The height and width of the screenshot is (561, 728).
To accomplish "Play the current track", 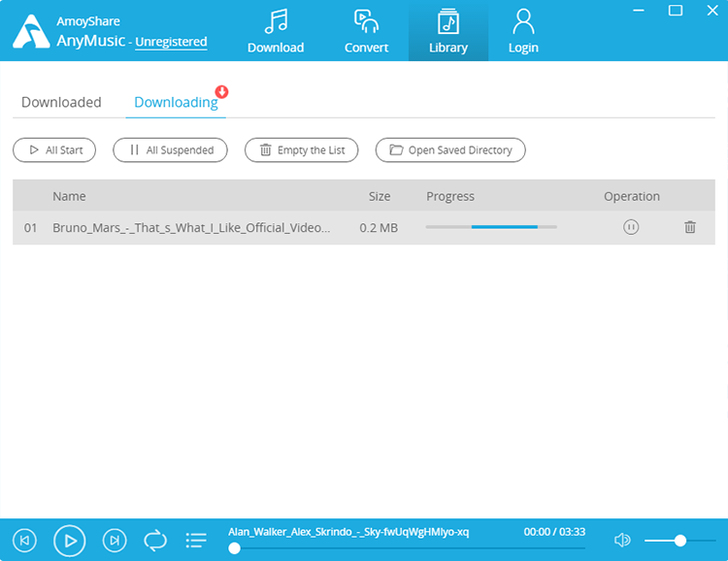I will coord(70,541).
